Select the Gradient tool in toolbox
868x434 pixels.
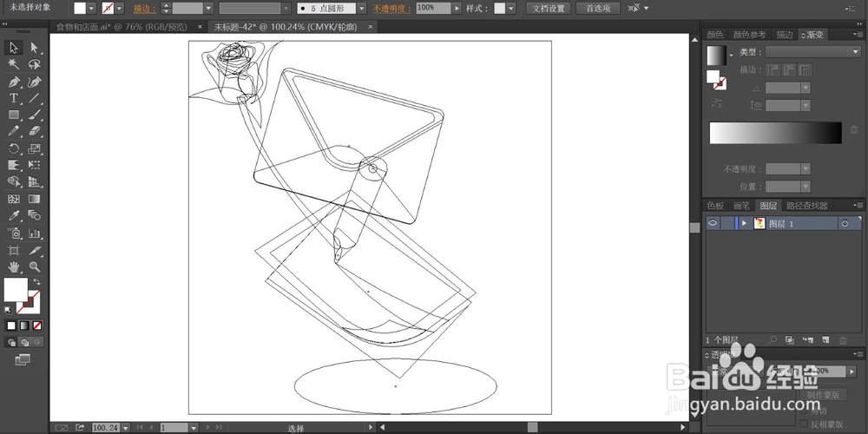tap(35, 199)
